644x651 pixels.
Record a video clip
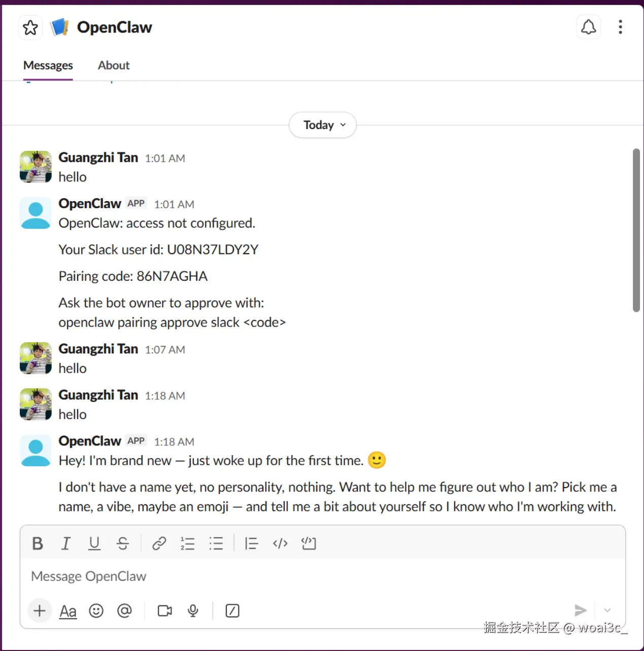click(x=165, y=610)
